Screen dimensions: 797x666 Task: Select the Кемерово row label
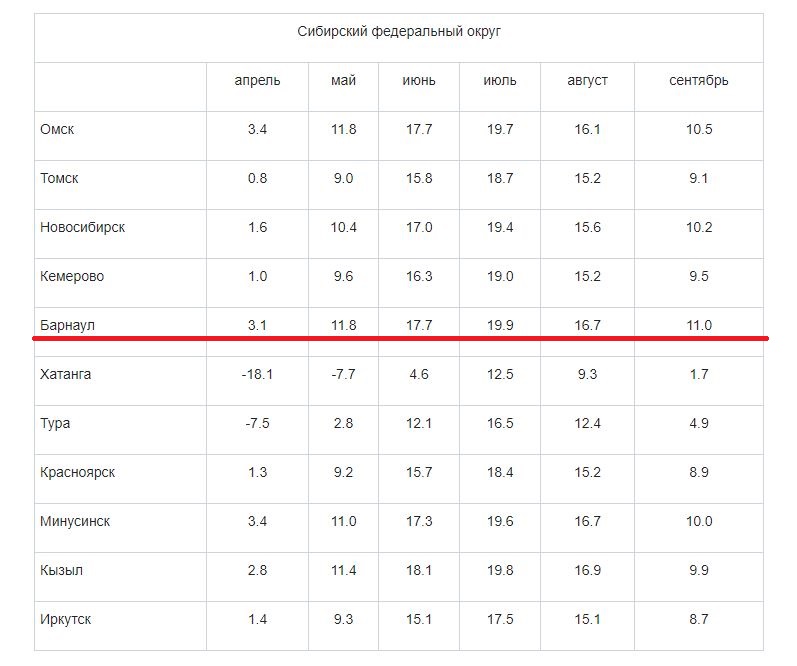[71, 276]
